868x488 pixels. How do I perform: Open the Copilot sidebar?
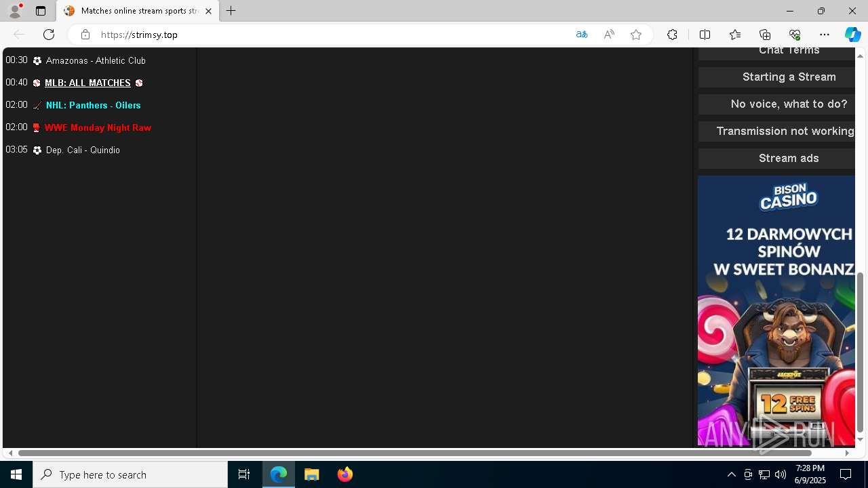click(x=852, y=35)
